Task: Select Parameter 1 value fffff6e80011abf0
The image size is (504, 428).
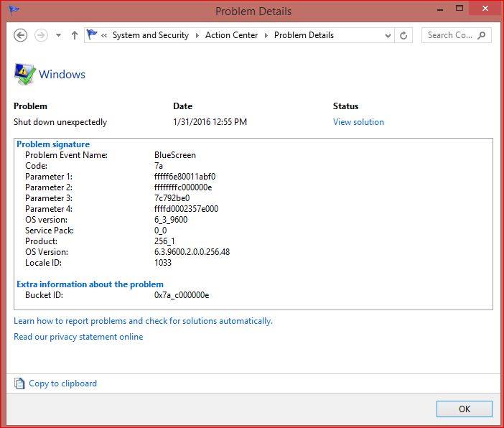Action: 185,177
